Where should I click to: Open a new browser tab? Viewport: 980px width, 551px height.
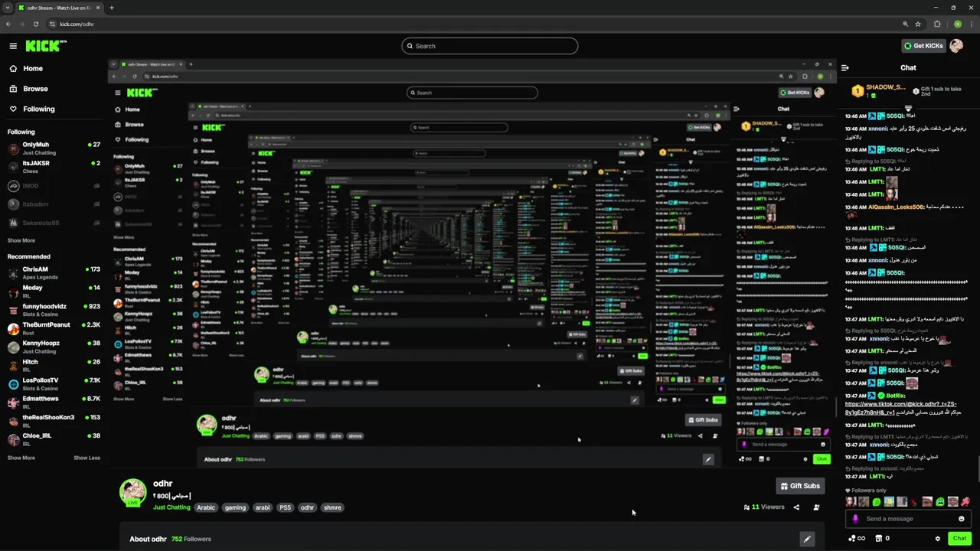pos(111,8)
